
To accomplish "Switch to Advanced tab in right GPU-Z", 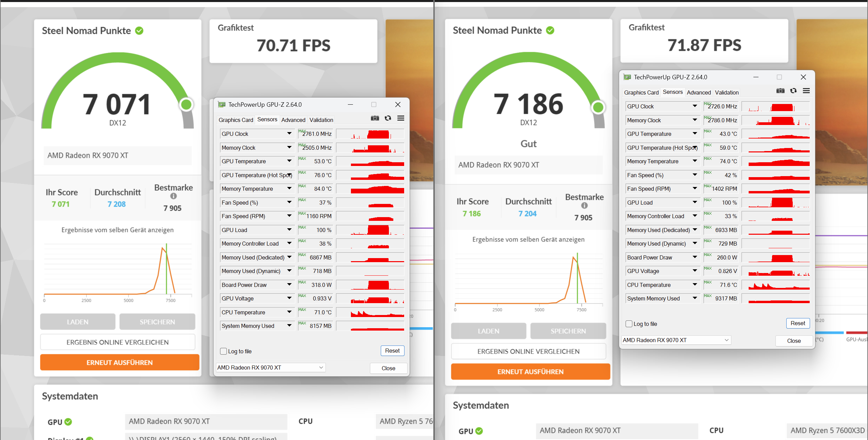I will [x=698, y=92].
